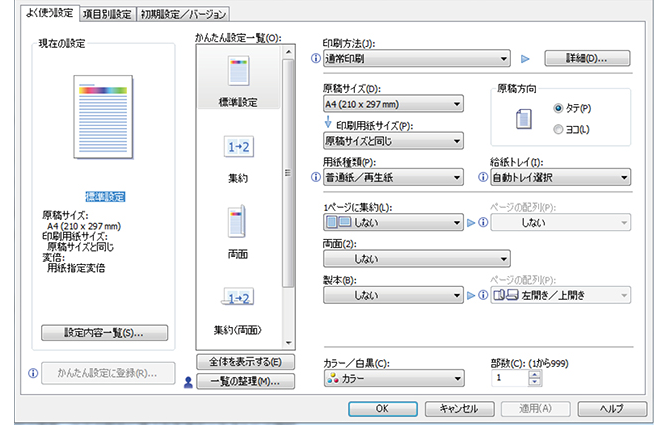This screenshot has width=668, height=425.
Task: Open 印刷用紙サイズ dropdown
Action: coord(393,141)
